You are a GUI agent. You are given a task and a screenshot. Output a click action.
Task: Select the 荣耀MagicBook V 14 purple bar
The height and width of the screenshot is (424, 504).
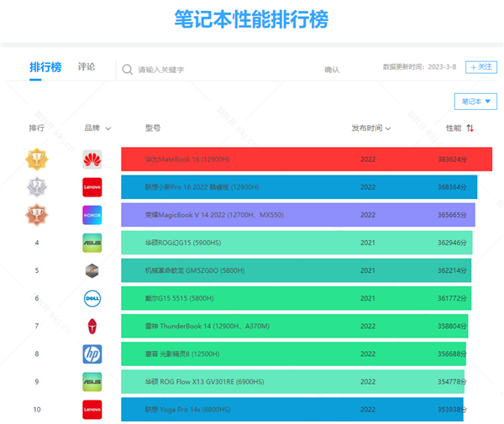(x=298, y=215)
